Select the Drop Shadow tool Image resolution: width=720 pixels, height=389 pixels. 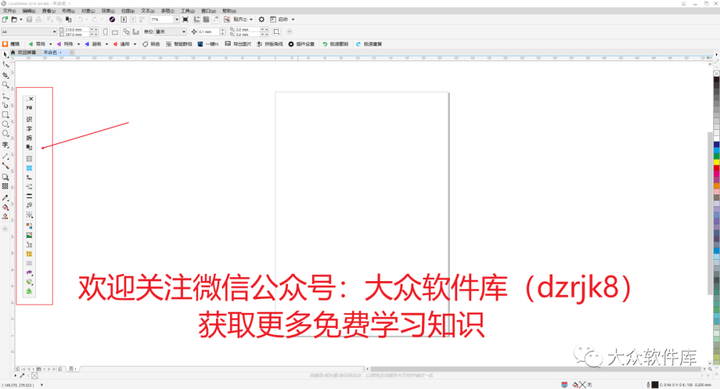pos(6,177)
